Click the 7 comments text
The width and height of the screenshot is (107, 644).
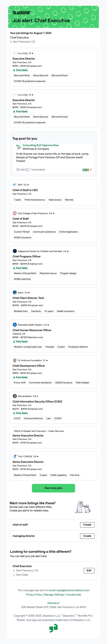pyautogui.click(x=37, y=170)
